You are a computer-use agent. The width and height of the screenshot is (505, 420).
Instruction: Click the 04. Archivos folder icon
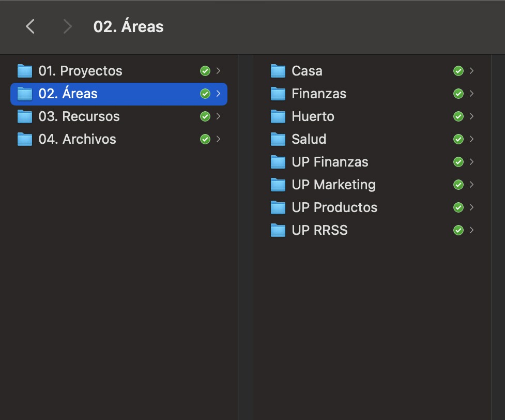25,139
